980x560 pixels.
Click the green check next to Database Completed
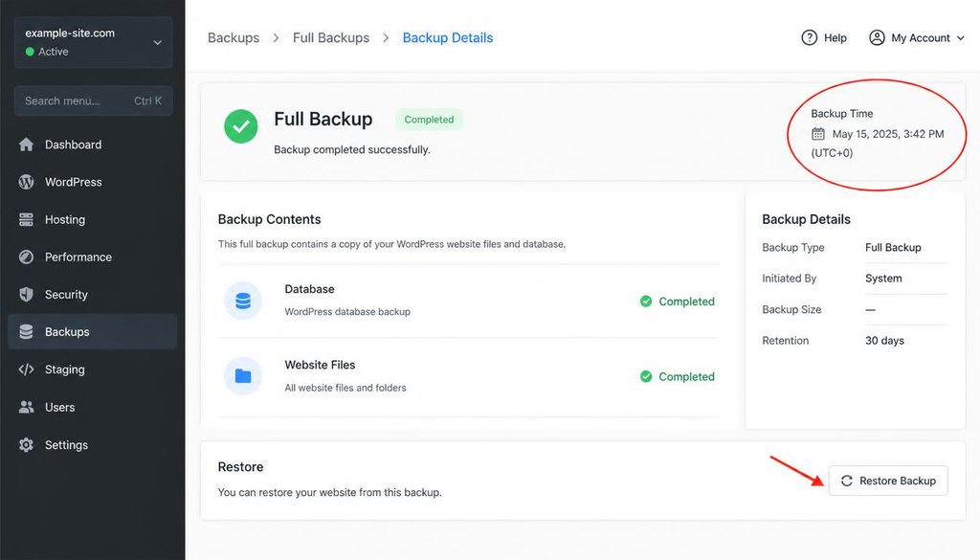pyautogui.click(x=646, y=302)
